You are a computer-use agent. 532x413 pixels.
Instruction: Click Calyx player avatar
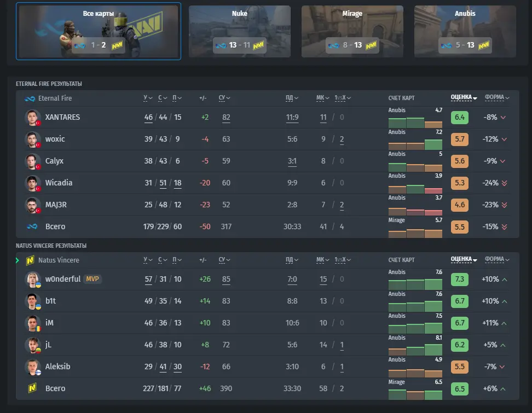(33, 161)
